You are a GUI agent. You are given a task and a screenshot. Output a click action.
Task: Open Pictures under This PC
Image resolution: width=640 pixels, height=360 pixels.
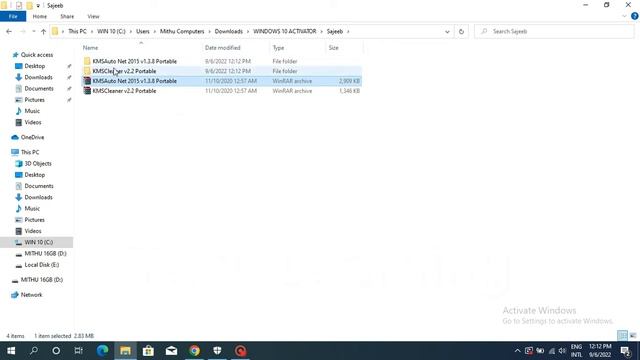[x=34, y=220]
